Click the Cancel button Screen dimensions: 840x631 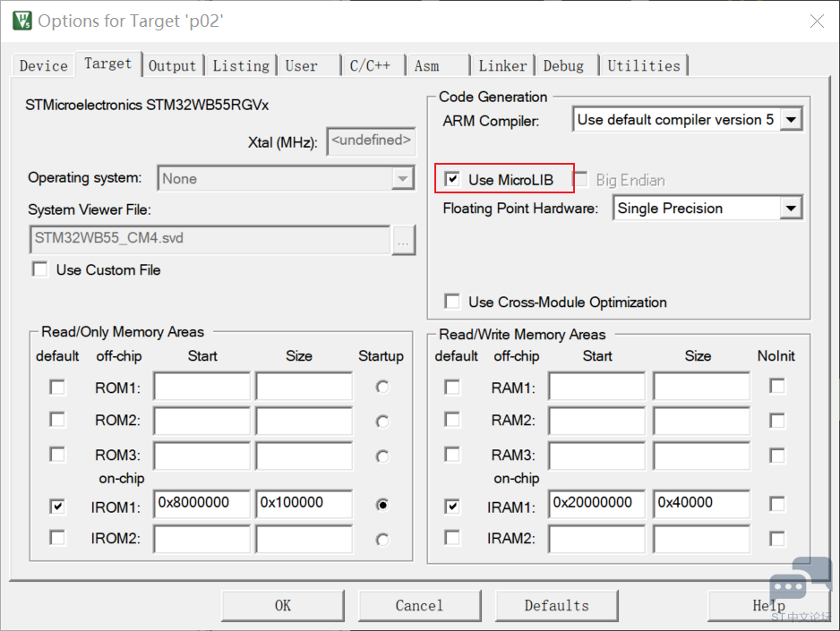(419, 606)
